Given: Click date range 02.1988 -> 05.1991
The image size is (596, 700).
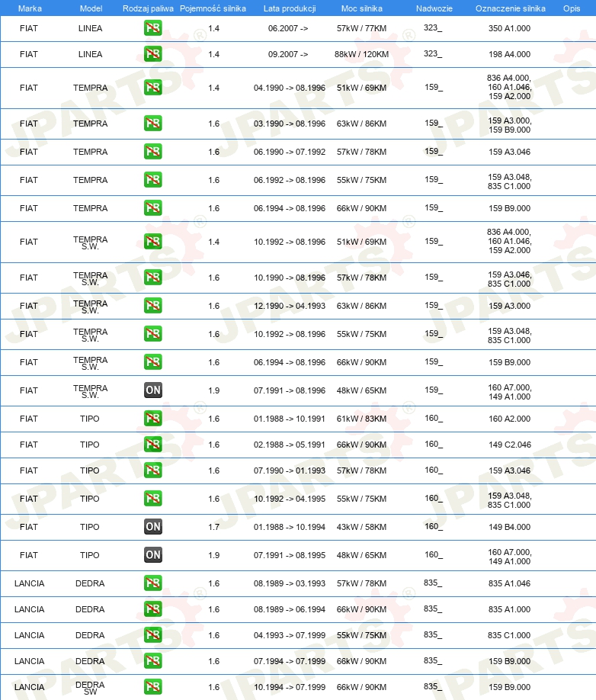Looking at the screenshot, I should (290, 445).
